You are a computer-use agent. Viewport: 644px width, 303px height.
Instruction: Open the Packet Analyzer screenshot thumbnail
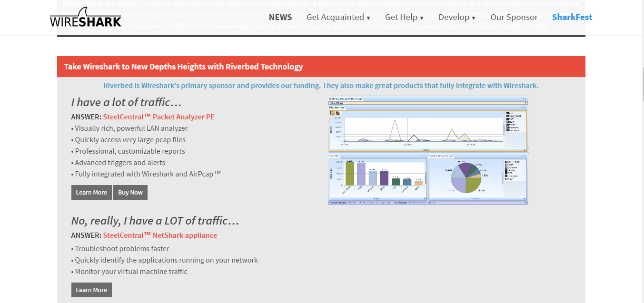click(x=428, y=150)
